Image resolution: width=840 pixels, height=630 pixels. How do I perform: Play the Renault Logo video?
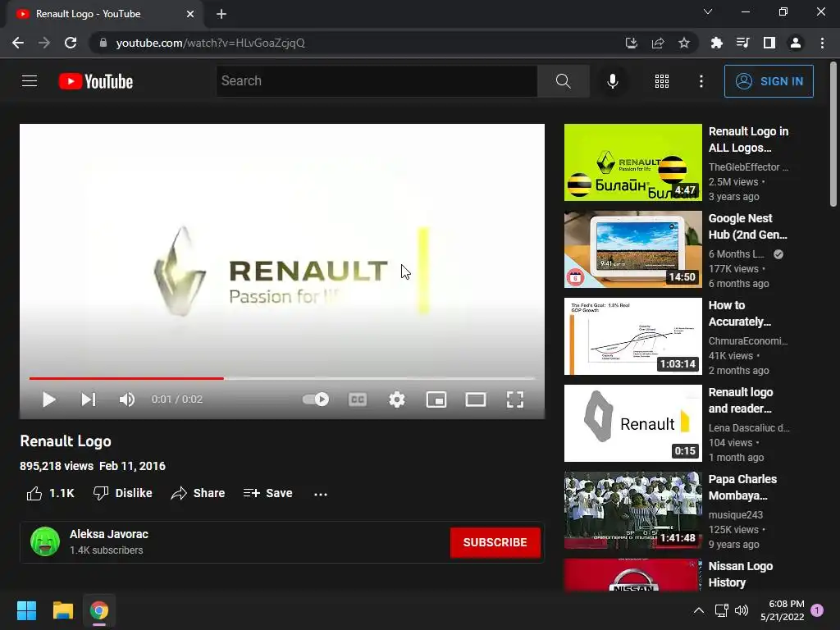pos(48,399)
